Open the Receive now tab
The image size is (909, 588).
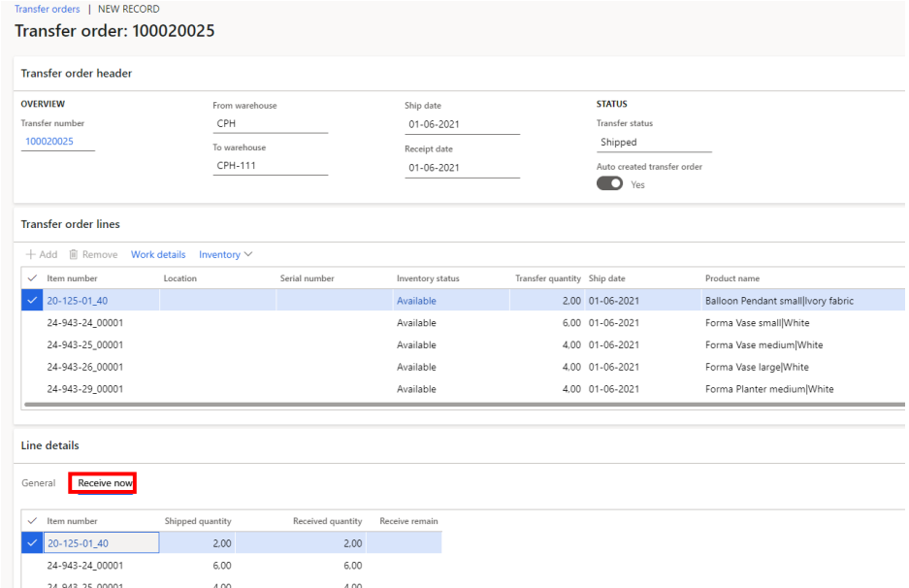[105, 483]
